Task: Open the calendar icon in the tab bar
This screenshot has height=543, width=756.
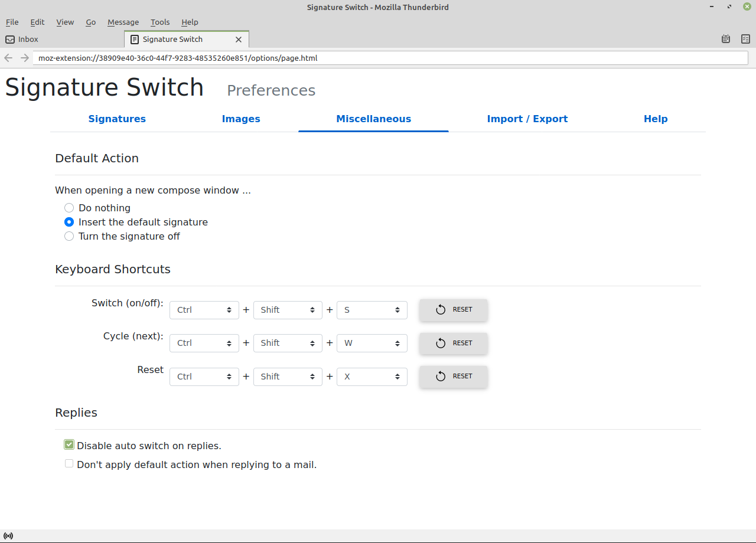Action: 726,39
